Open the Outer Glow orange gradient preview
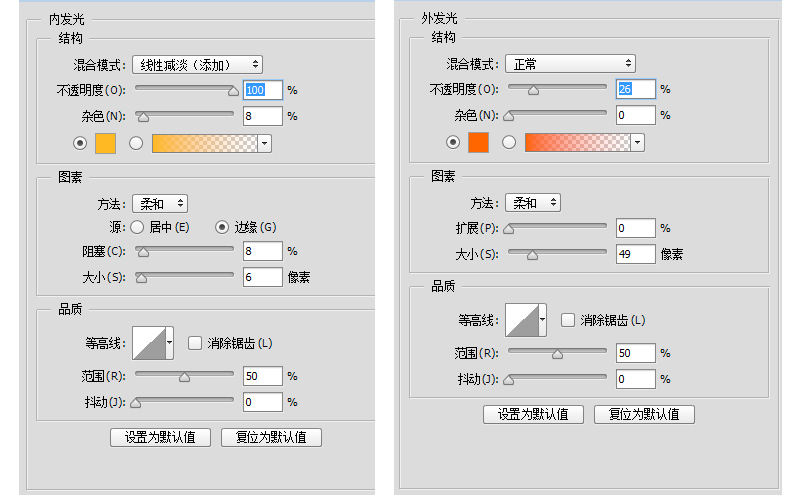 (x=578, y=142)
